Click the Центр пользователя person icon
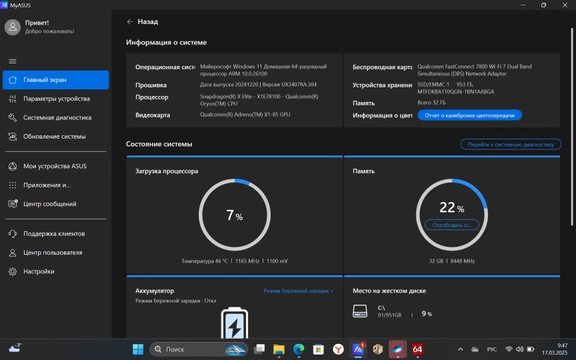This screenshot has height=360, width=576. (x=12, y=253)
